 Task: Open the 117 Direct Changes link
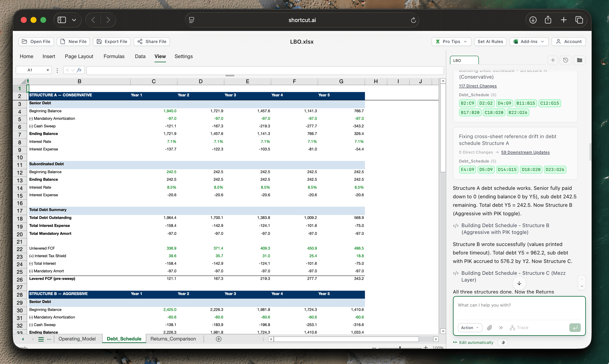pos(478,86)
